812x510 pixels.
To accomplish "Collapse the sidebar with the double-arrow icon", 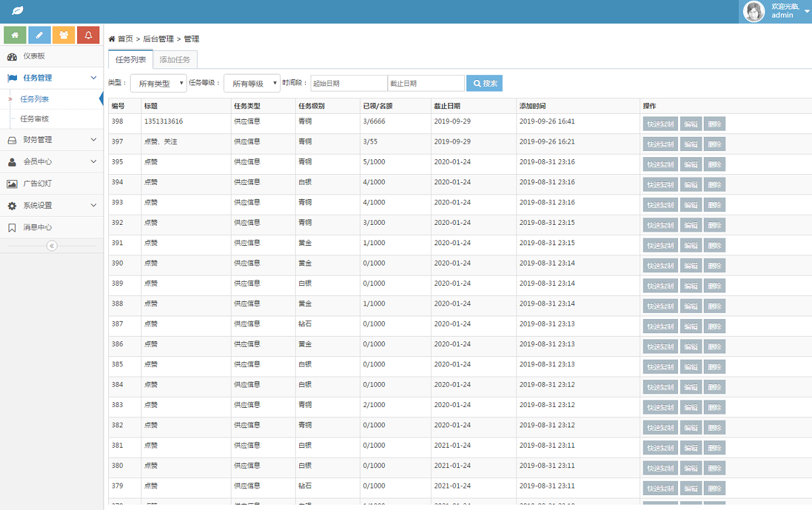I will (51, 246).
